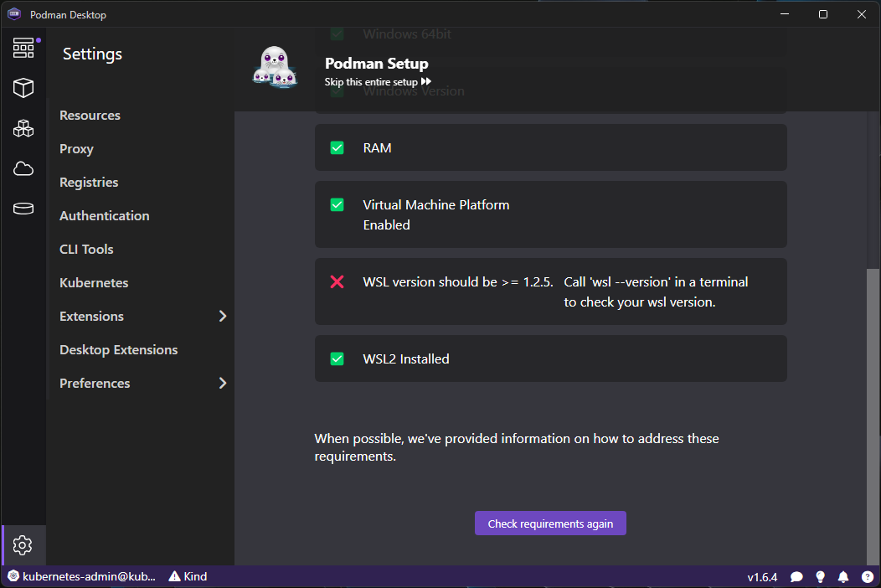This screenshot has height=588, width=881.
Task: Click the Enabled status text
Action: [x=387, y=224]
